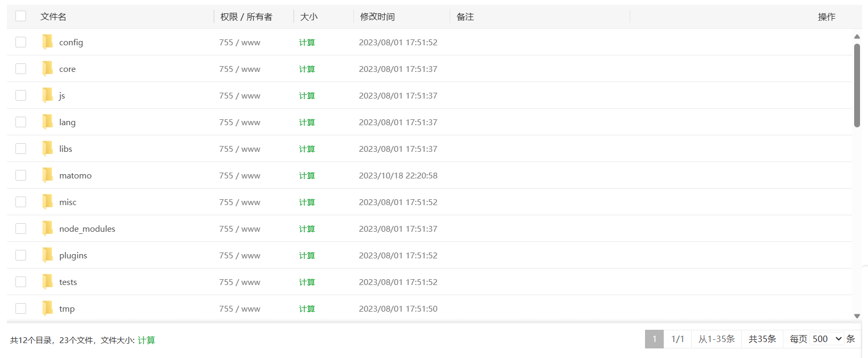Click the lang folder icon
The width and height of the screenshot is (868, 358).
[x=48, y=122]
